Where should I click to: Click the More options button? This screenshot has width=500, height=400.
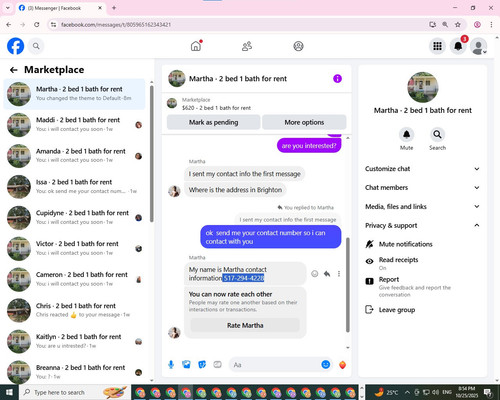[x=304, y=122]
